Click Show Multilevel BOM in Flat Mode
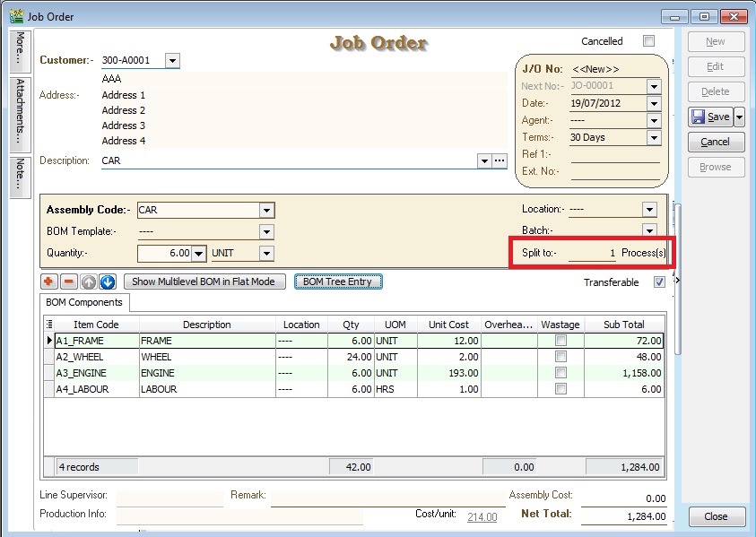Viewport: 756px width, 537px height. 204,281
